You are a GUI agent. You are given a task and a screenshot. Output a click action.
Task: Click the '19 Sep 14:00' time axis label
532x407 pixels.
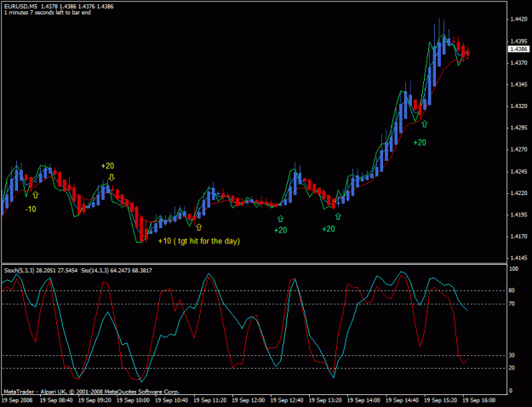click(364, 400)
